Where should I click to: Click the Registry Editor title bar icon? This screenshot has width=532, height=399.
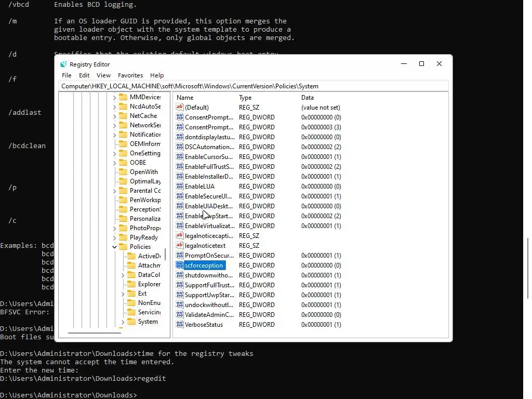[x=63, y=64]
